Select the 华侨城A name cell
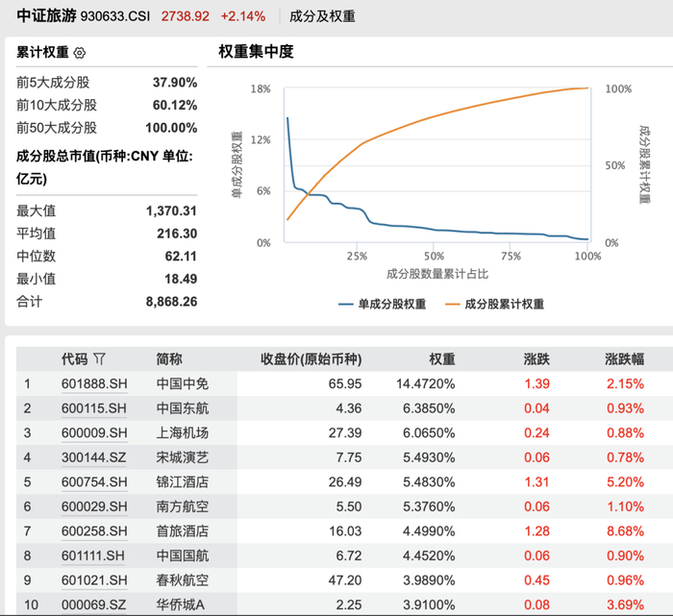The height and width of the screenshot is (616, 673). click(x=181, y=604)
